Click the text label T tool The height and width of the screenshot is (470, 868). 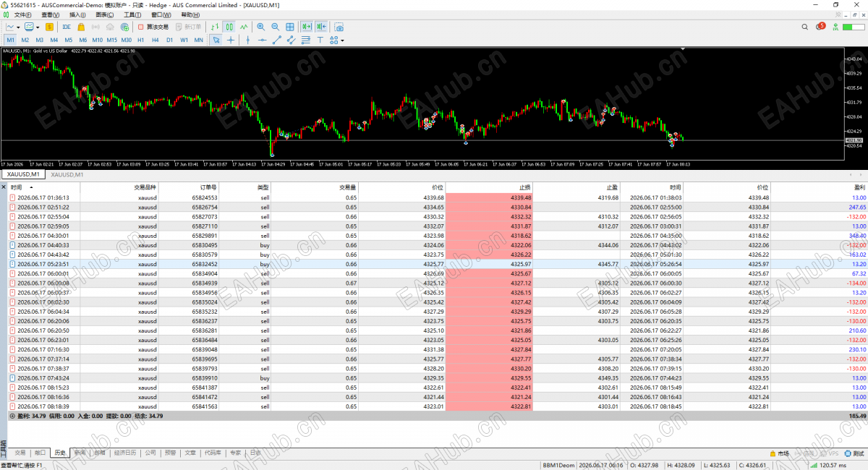pyautogui.click(x=320, y=40)
